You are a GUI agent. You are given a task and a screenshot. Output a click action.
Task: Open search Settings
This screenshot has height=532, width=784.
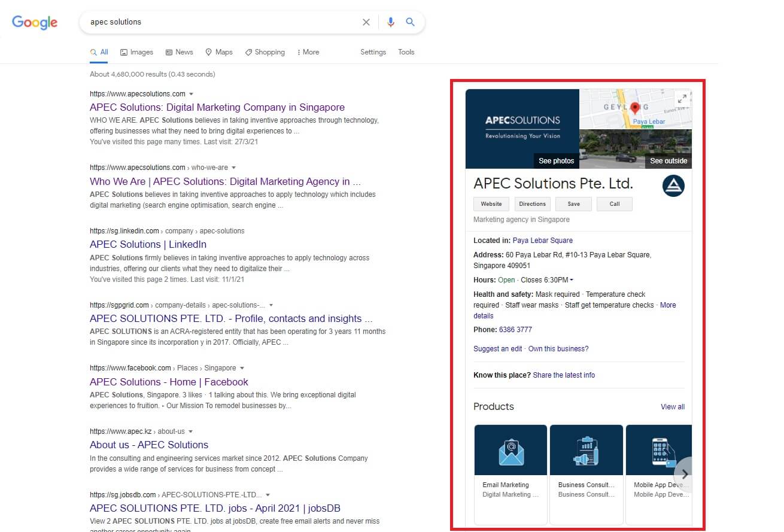coord(373,52)
